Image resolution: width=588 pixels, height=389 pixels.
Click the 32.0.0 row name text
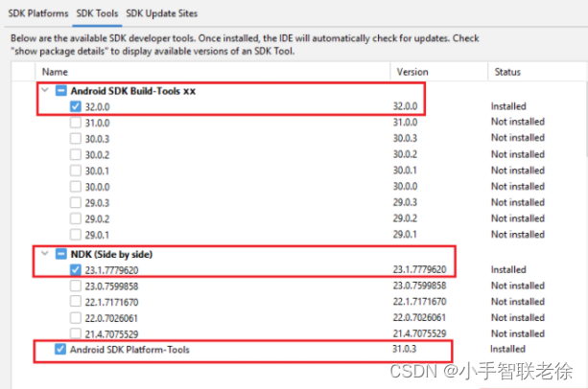97,107
